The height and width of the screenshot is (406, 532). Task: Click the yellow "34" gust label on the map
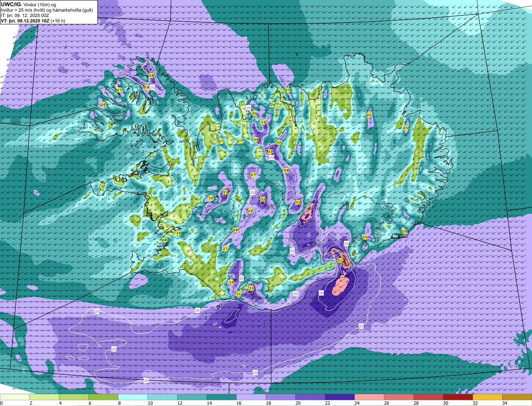(x=256, y=139)
